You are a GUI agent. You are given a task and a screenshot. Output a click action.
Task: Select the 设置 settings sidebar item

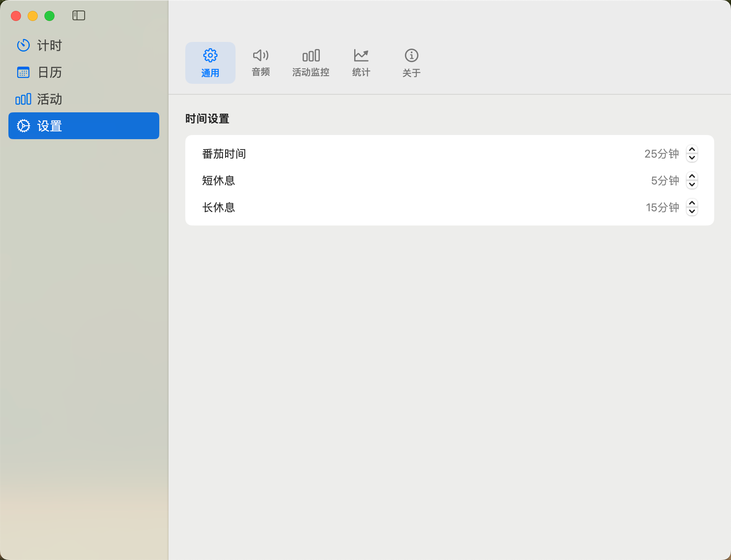[x=84, y=126]
